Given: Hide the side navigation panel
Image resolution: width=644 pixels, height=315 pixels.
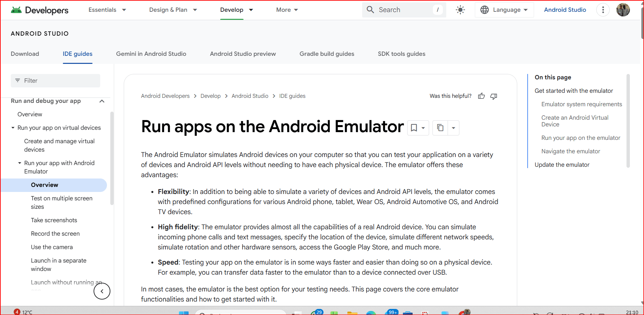Looking at the screenshot, I should pyautogui.click(x=102, y=291).
